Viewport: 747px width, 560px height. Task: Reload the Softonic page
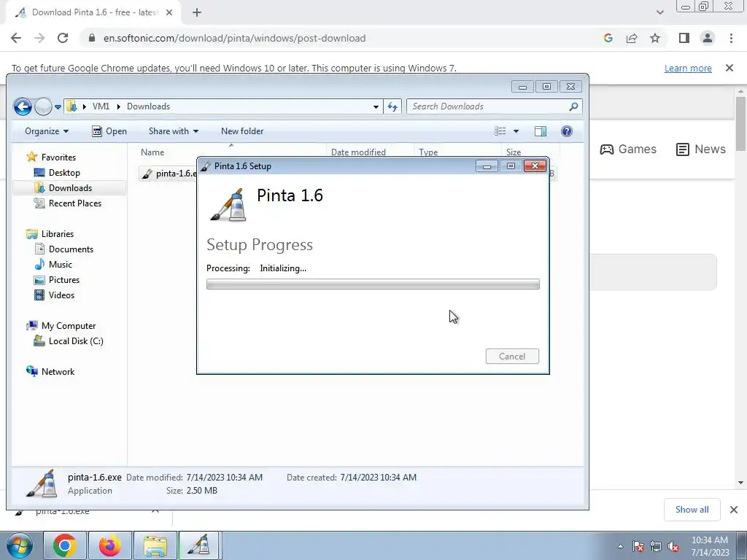click(x=63, y=38)
